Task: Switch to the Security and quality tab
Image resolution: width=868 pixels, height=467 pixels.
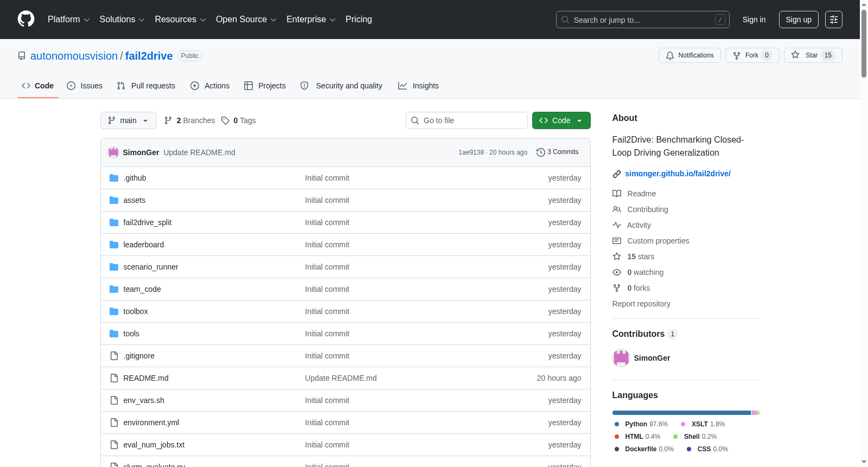Action: [x=341, y=86]
